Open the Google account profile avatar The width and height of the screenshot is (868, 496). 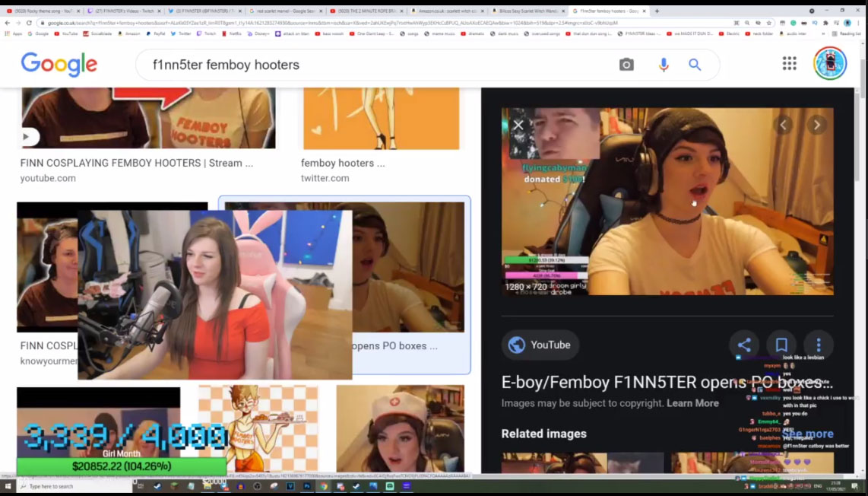[x=830, y=63]
